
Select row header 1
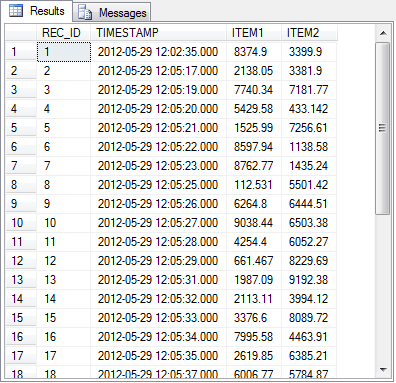(x=21, y=52)
